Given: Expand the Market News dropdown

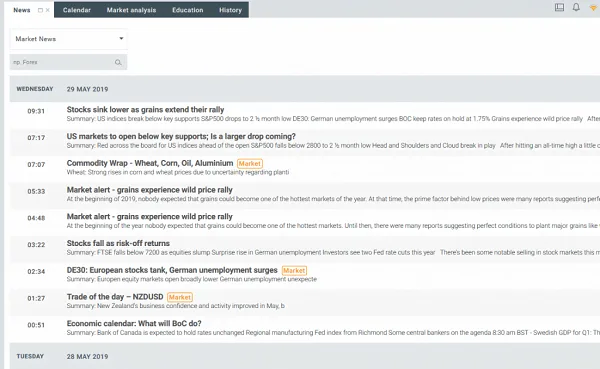Looking at the screenshot, I should [x=68, y=39].
